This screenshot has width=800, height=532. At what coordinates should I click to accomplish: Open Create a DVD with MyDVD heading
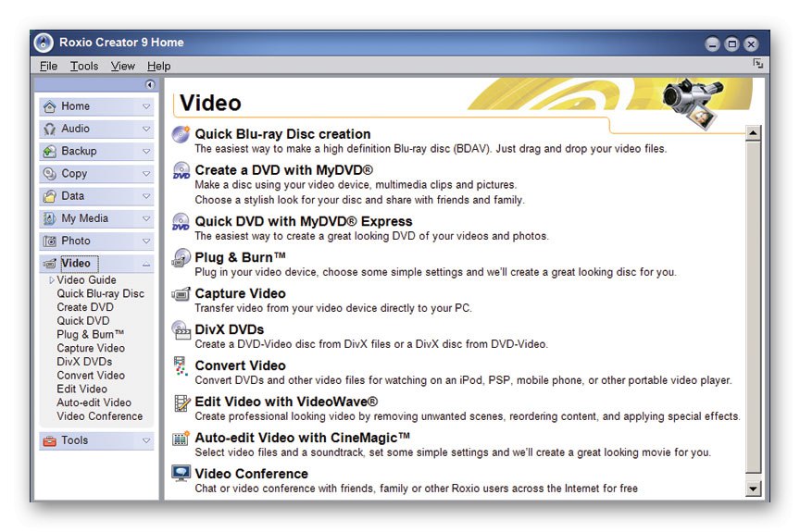(283, 170)
